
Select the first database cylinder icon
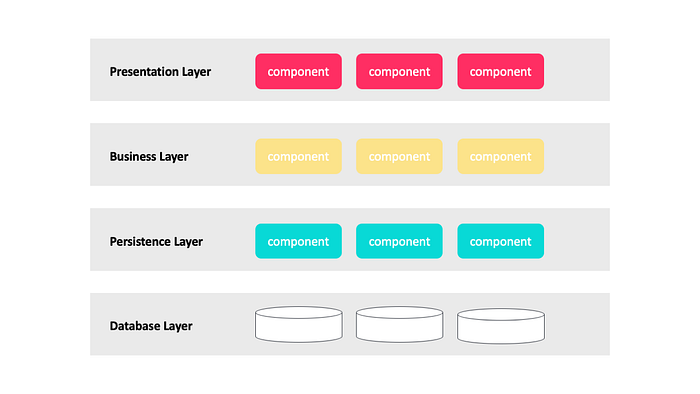(299, 324)
